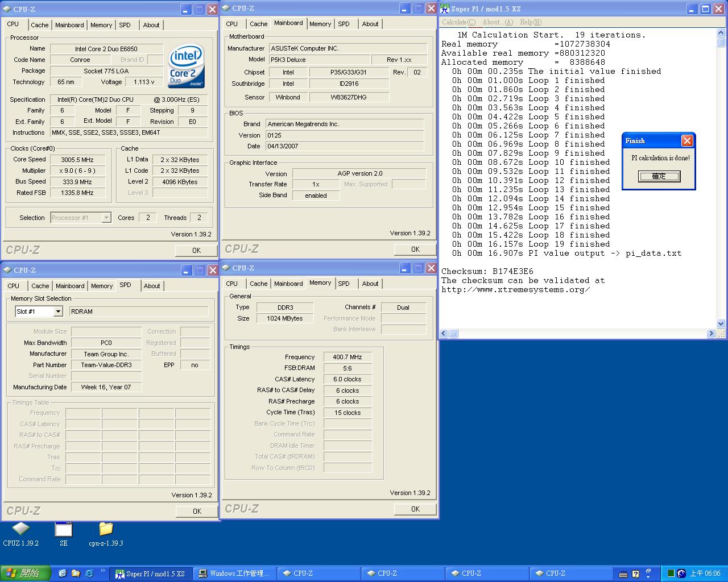Image resolution: width=728 pixels, height=582 pixels.
Task: Open the Slot #1 dropdown in SPD window
Action: pyautogui.click(x=57, y=311)
